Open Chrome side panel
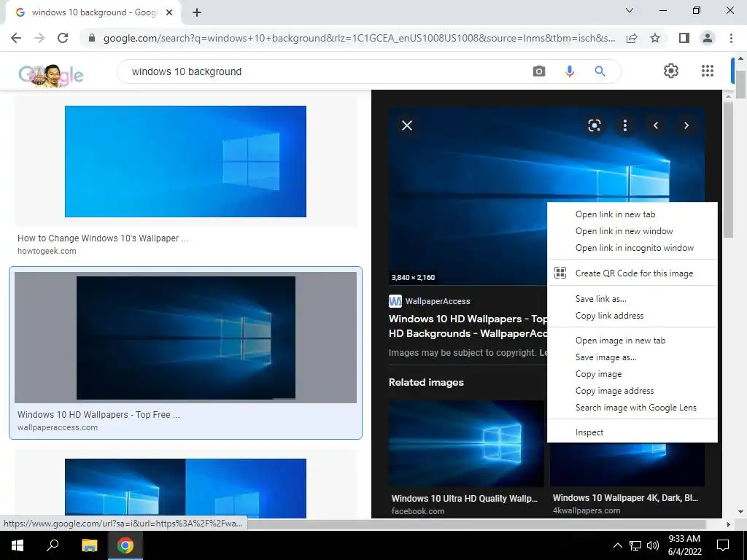The height and width of the screenshot is (560, 747). (x=684, y=38)
